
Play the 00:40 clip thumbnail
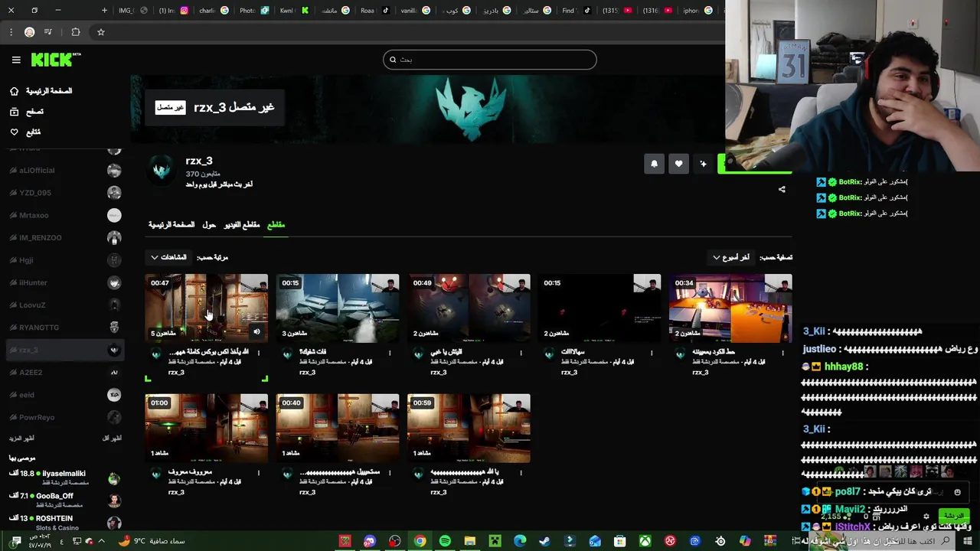[x=338, y=429]
